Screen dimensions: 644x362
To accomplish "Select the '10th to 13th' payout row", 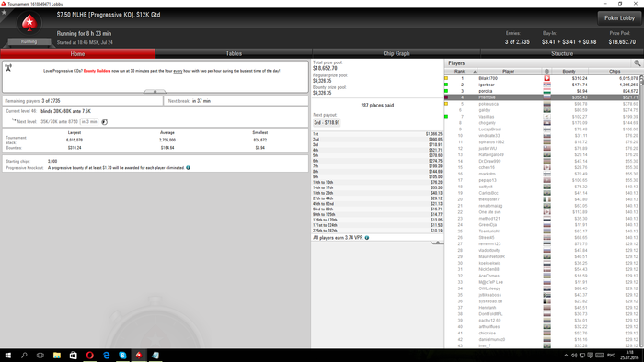I will click(377, 182).
